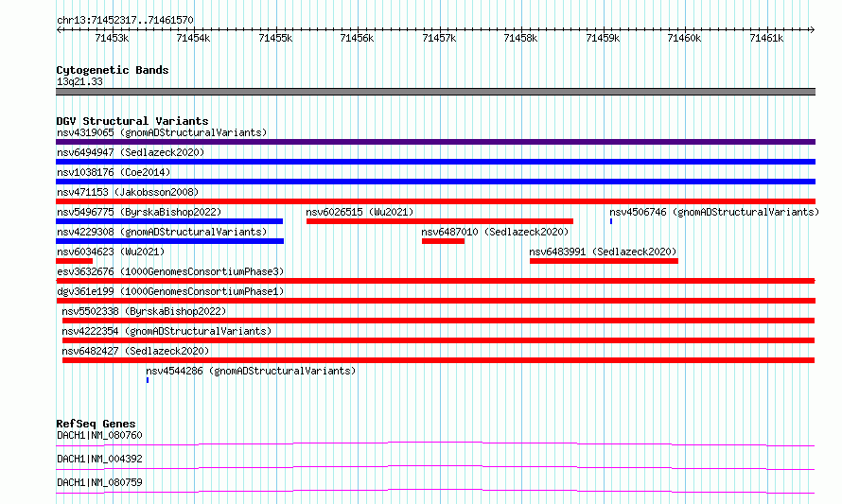This screenshot has width=842, height=504.
Task: Click the small nsv4506746 blue marker
Action: 611,221
